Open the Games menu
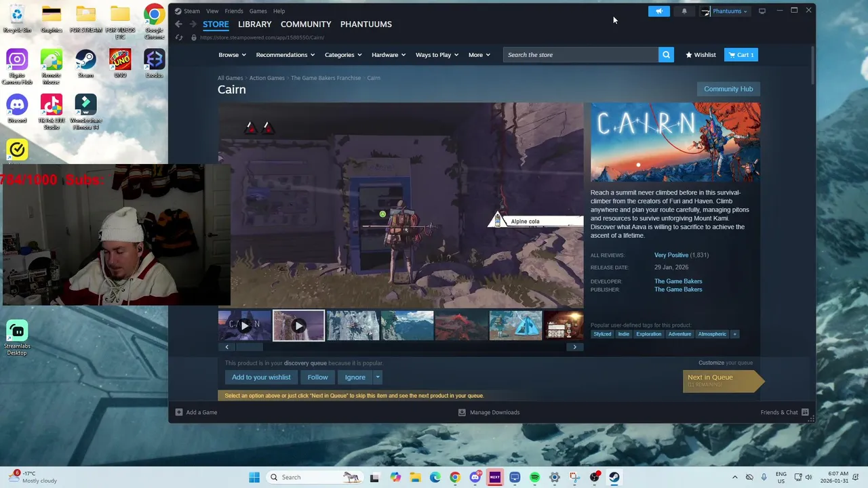The height and width of the screenshot is (488, 868). pyautogui.click(x=258, y=11)
